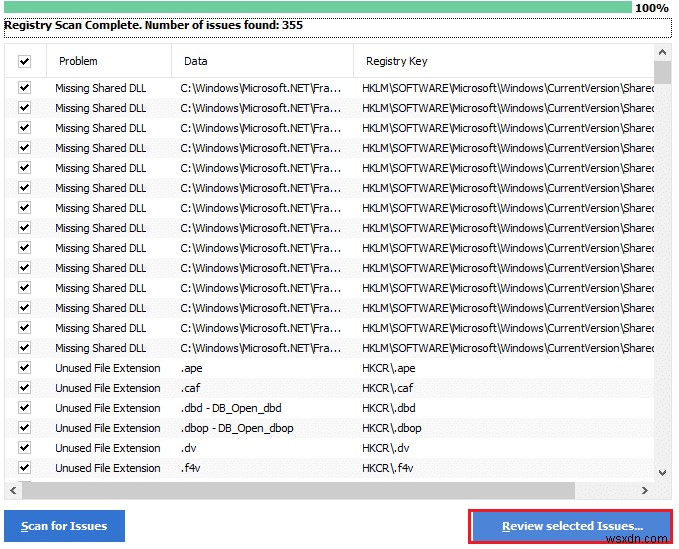Select the ".caf" data cell
This screenshot has width=679, height=549.
tap(191, 388)
